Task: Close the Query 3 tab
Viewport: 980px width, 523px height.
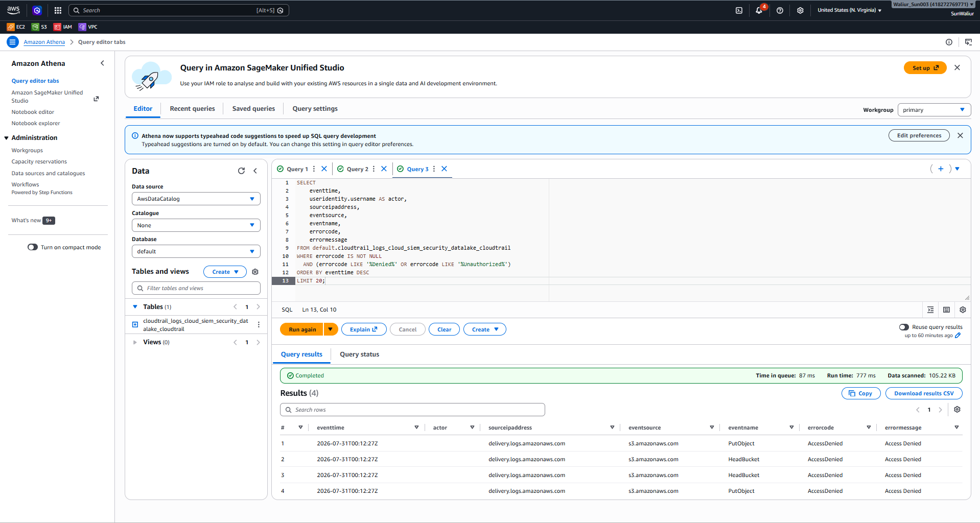Action: [x=444, y=169]
